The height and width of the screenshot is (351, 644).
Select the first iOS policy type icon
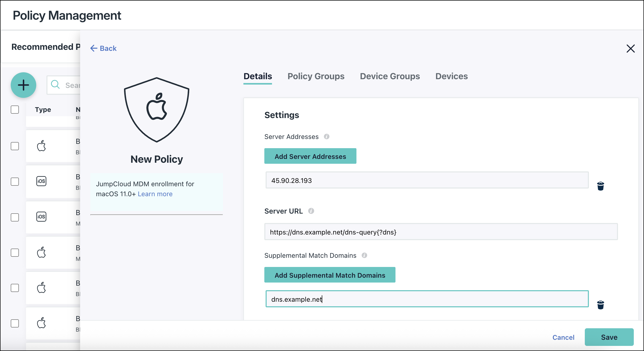[x=41, y=181]
